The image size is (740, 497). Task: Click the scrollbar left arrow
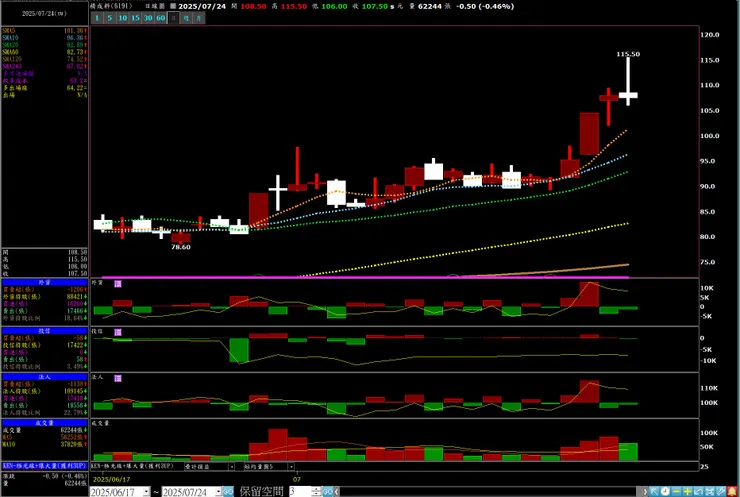(x=337, y=491)
